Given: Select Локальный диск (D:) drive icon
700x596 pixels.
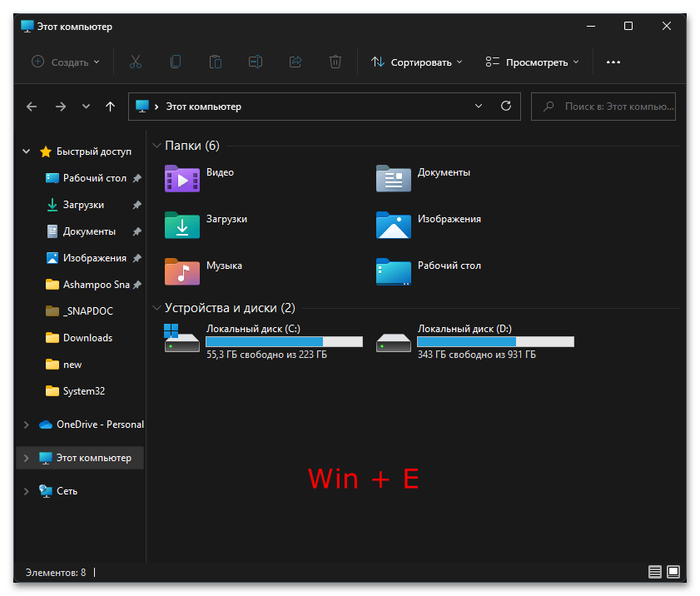Looking at the screenshot, I should click(394, 343).
